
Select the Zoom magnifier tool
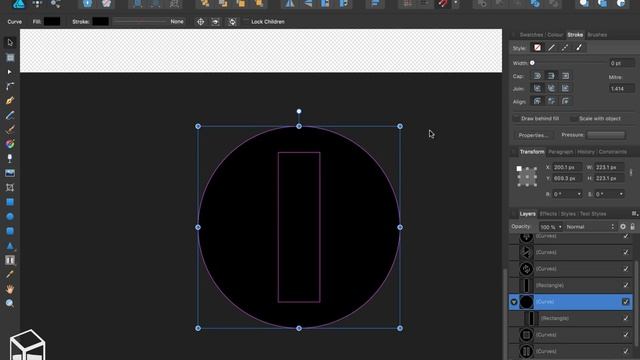pyautogui.click(x=10, y=303)
